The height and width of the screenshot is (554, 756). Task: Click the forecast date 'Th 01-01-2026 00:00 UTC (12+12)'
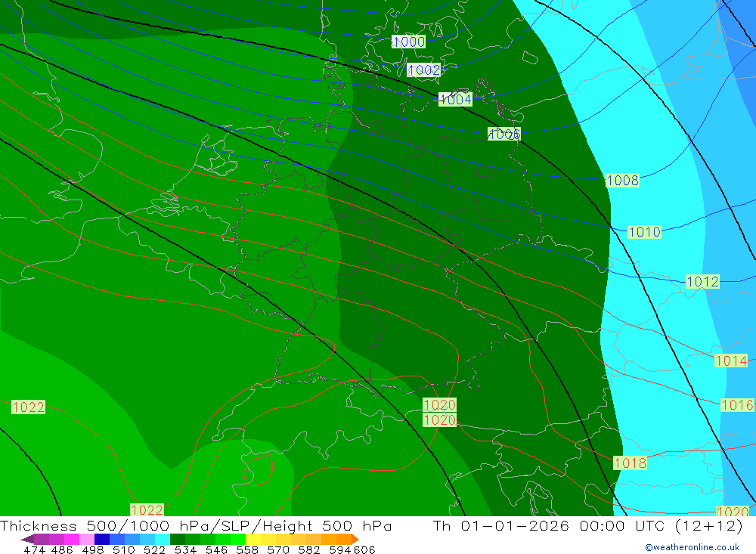[x=587, y=525]
